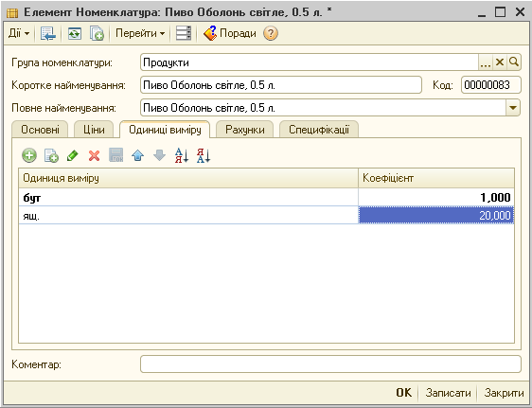Add a new unit with the green plus icon
532x408 pixels.
pyautogui.click(x=29, y=155)
